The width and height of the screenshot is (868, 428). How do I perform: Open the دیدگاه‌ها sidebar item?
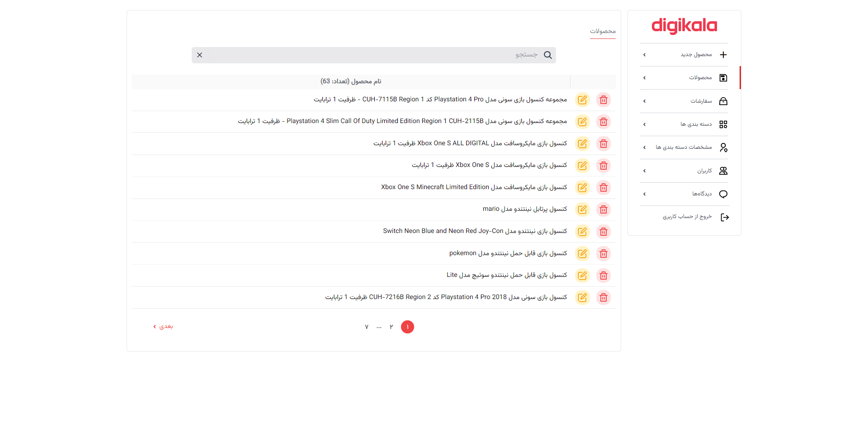point(684,194)
